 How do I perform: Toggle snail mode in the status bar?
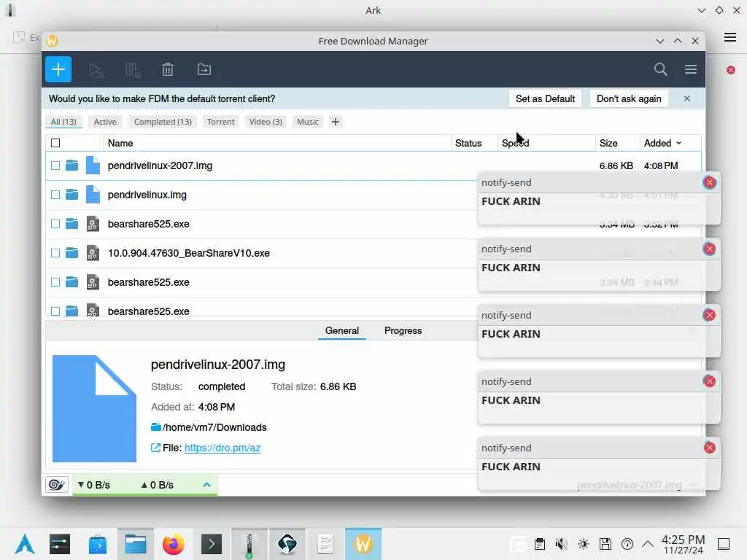click(x=57, y=485)
